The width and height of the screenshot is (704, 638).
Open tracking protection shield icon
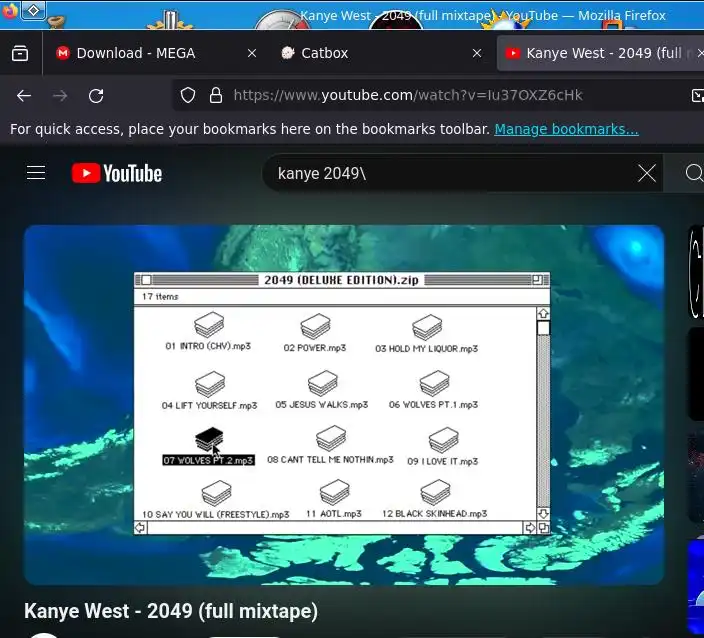(x=188, y=95)
